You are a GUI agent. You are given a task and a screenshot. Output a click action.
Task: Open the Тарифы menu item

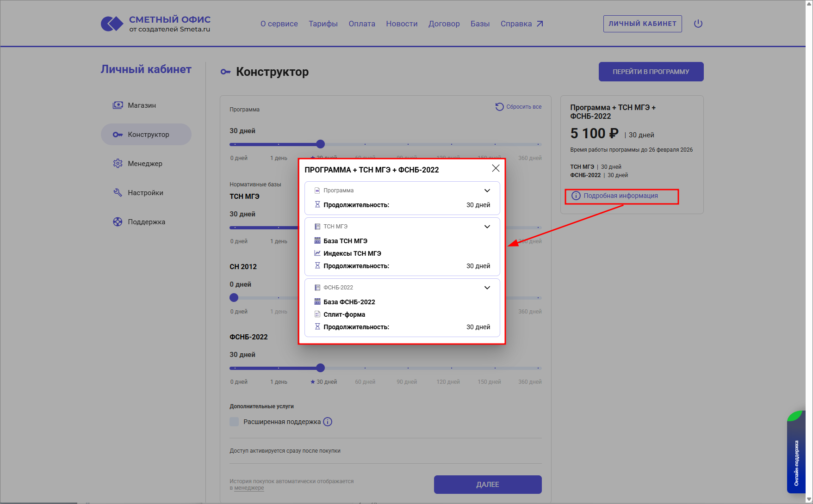[x=323, y=24]
